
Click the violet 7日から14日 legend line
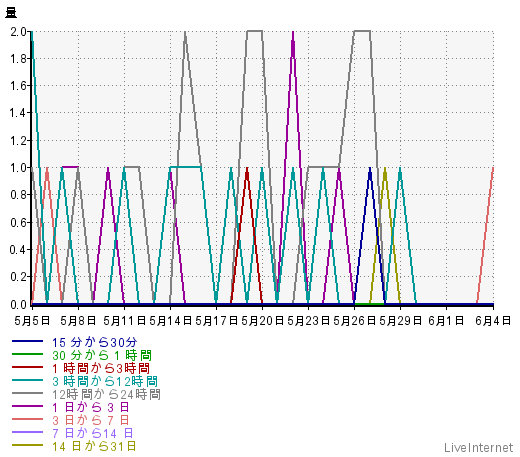(x=27, y=432)
